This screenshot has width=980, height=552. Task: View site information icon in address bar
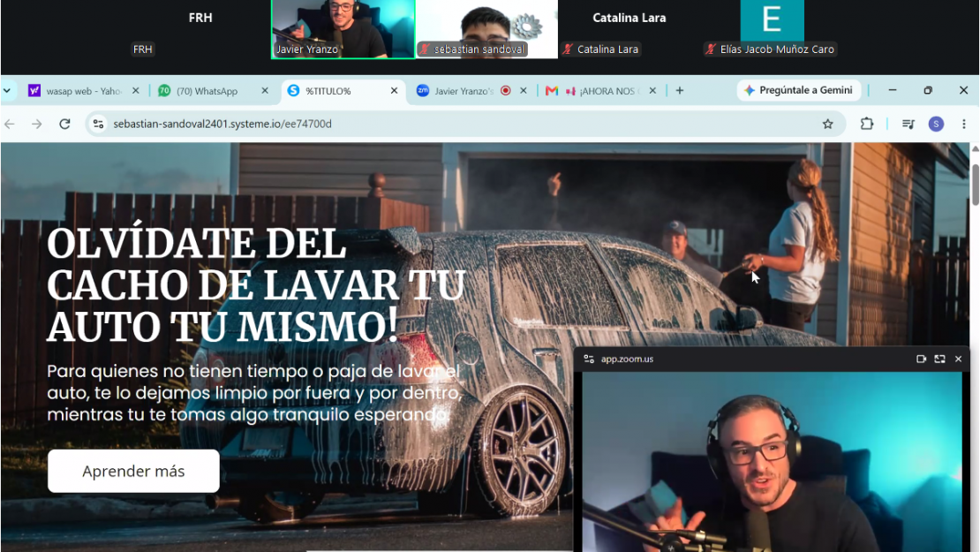tap(98, 124)
